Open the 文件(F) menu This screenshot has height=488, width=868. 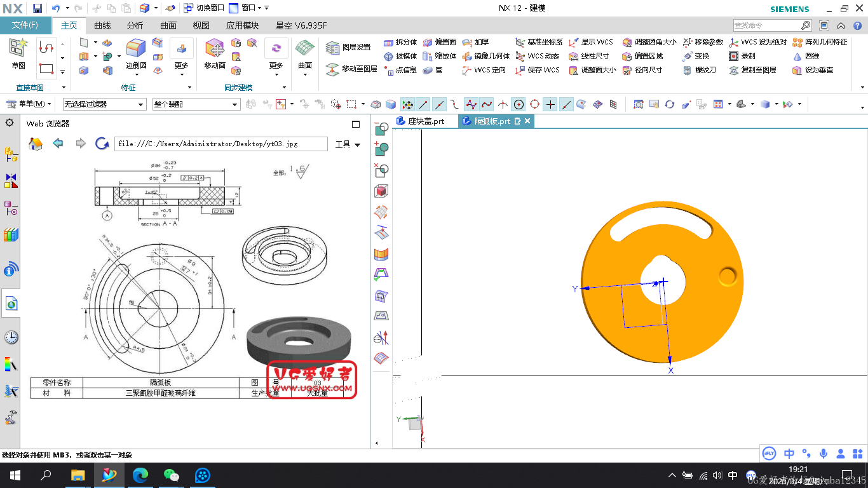pos(25,25)
